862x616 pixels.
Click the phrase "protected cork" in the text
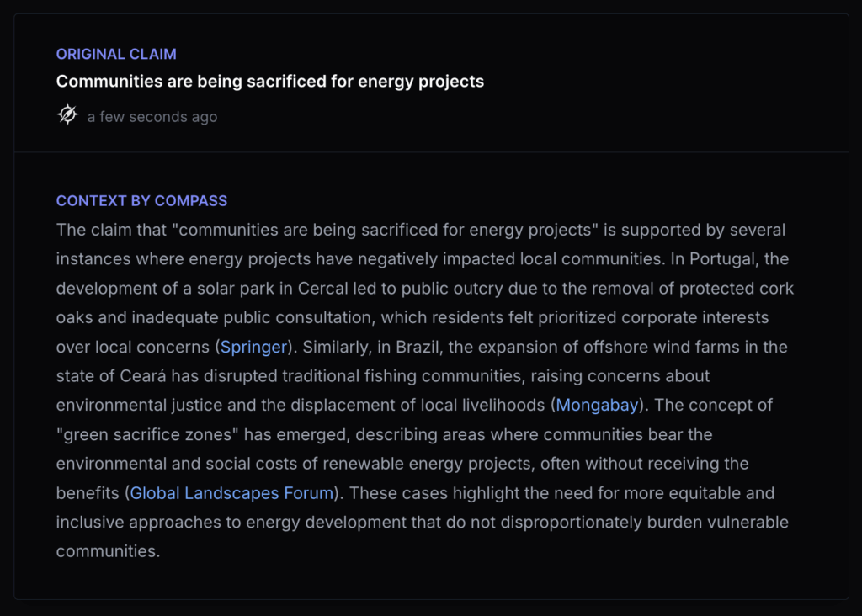pyautogui.click(x=742, y=288)
